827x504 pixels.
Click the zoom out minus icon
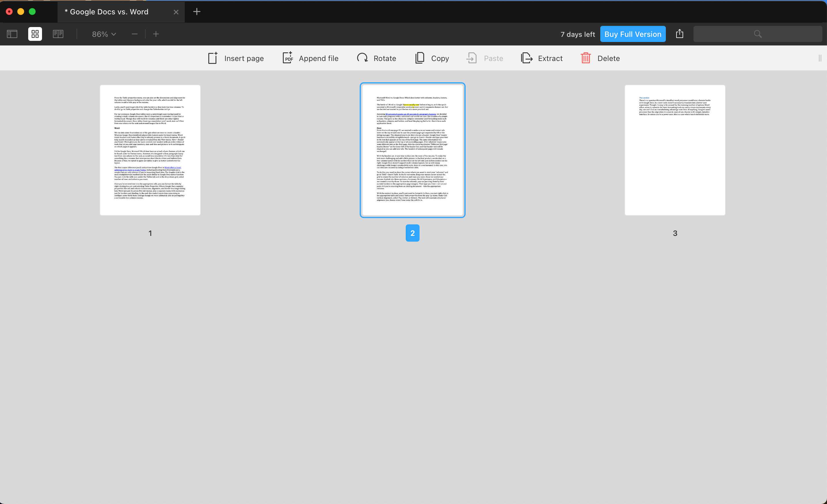(135, 34)
